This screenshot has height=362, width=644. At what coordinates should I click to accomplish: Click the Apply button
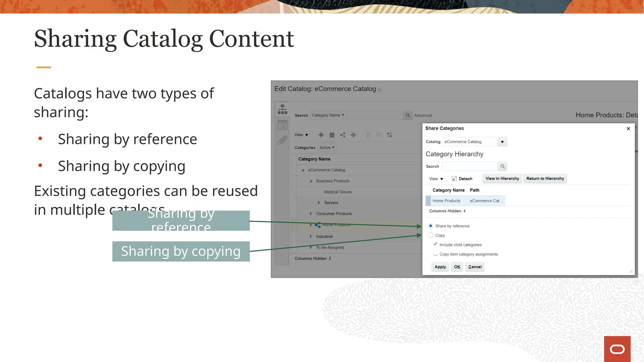coord(440,267)
